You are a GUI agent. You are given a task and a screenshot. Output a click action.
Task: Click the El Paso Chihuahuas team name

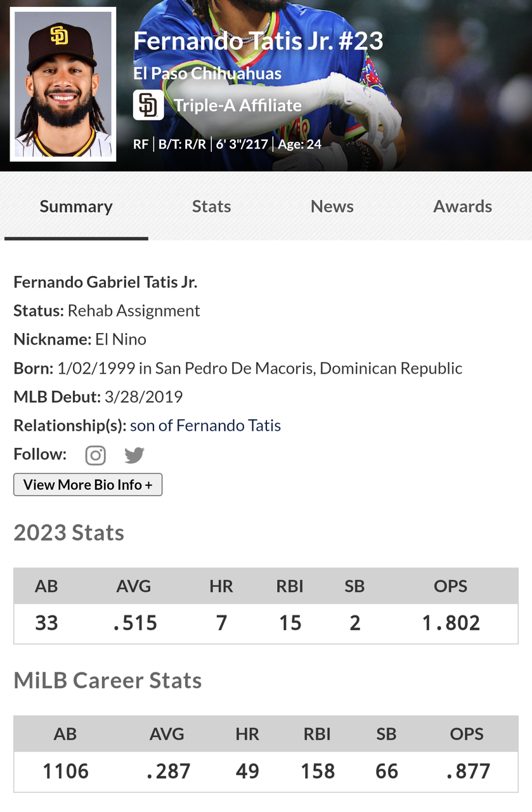(207, 74)
